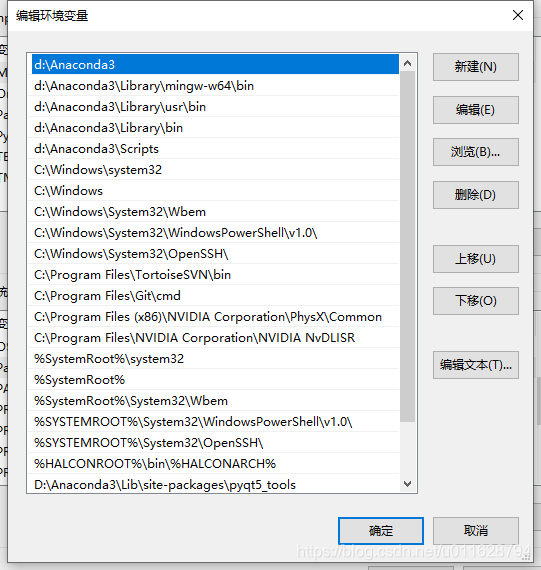Select the NVIDIA PhysX\Common path entry
Viewport: 541px width, 570px height.
click(x=215, y=317)
